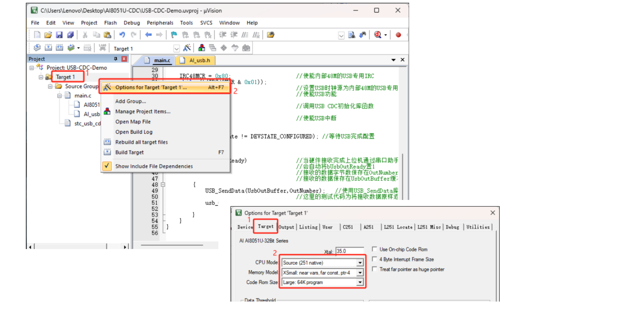
Task: Enable Use On-chip Code Rom checkbox
Action: point(374,249)
